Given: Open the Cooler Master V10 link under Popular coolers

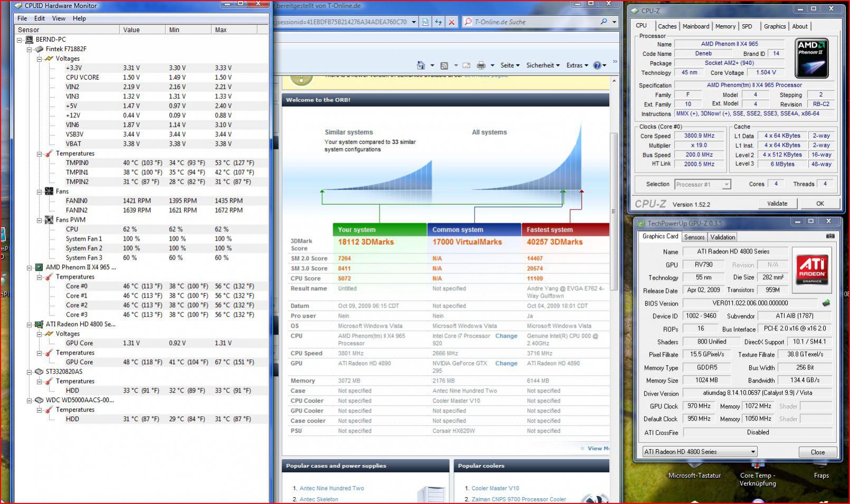Looking at the screenshot, I should pos(495,489).
